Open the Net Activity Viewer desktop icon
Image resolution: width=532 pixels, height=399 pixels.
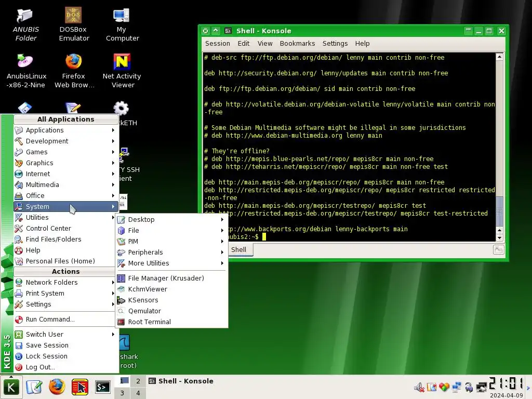tap(122, 71)
